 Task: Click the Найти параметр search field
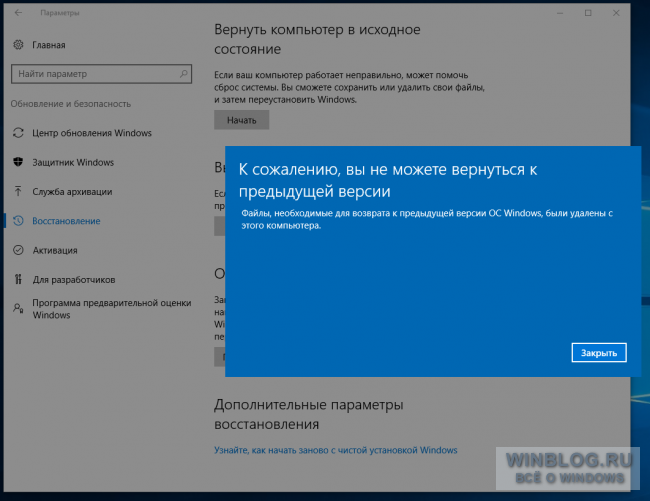point(101,74)
